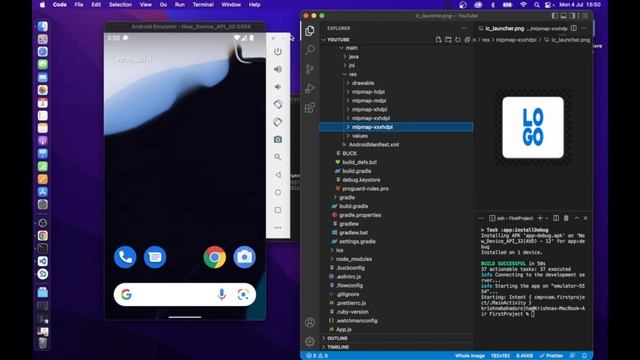This screenshot has height=360, width=640.
Task: Click the emulator zoom magnifier icon
Action: click(278, 157)
